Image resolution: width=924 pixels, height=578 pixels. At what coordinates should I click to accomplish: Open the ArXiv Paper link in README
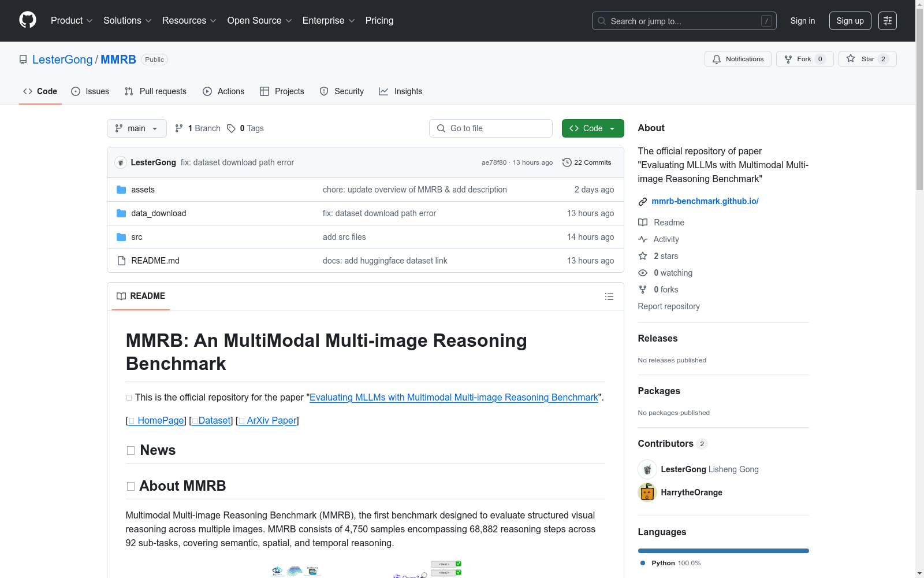coord(268,420)
